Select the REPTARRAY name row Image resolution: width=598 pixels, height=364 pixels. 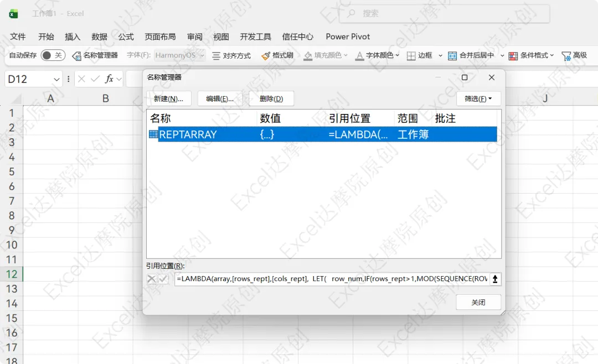pyautogui.click(x=323, y=134)
